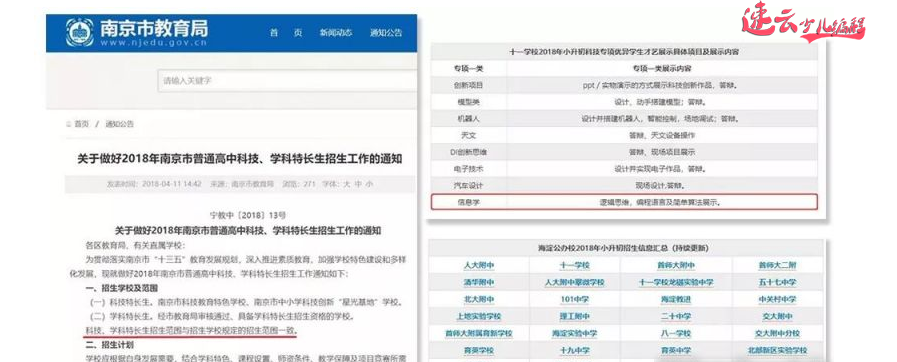Viewport: 897px width, 362px height.
Task: Click the 电子技术 category cell
Action: 469,169
